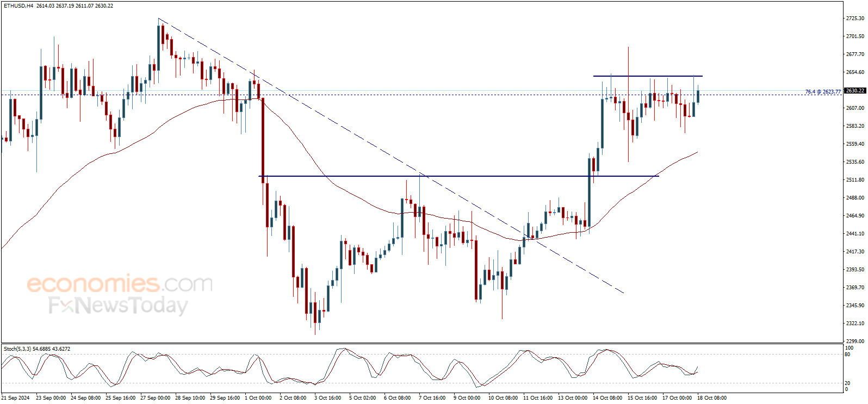Click the '15 Oct 16:00' time label
The width and height of the screenshot is (868, 404).
point(642,398)
